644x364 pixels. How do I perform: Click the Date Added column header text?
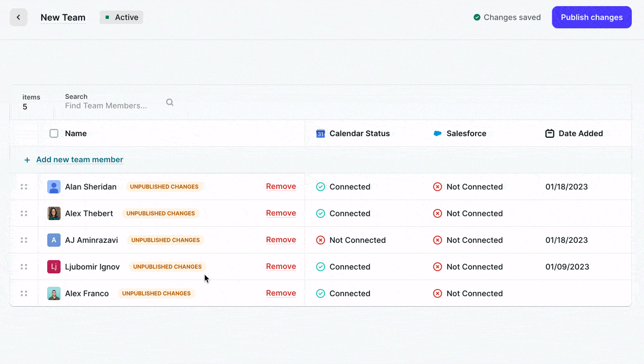pos(581,133)
